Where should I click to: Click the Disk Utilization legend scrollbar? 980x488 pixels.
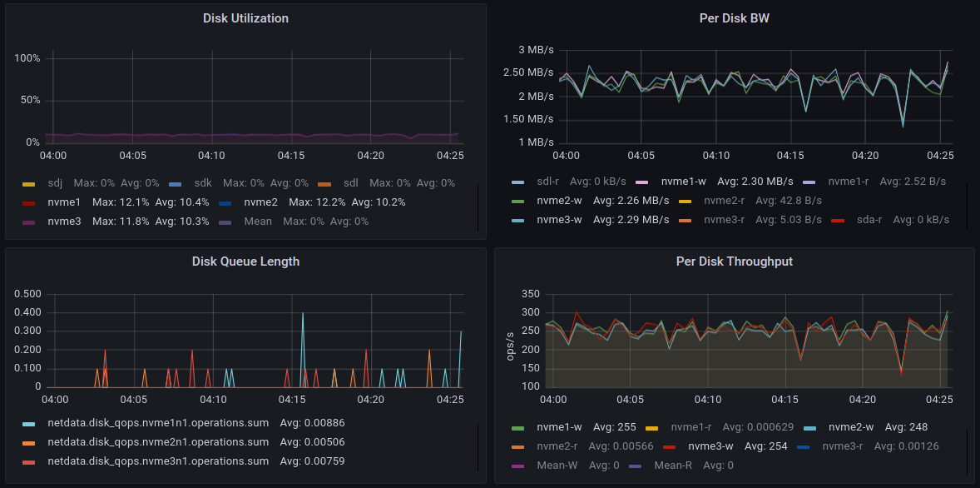click(478, 207)
